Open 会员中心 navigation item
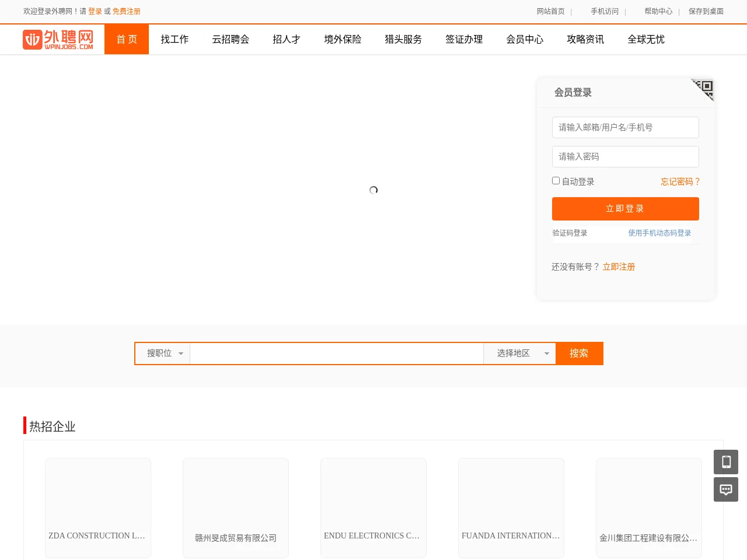This screenshot has height=560, width=747. tap(525, 40)
